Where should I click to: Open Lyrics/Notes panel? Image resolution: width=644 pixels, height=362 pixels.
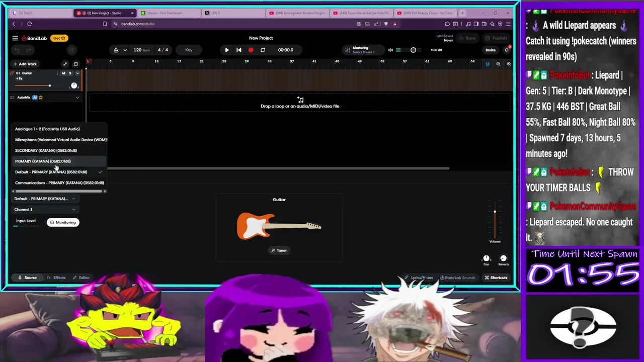pyautogui.click(x=419, y=278)
